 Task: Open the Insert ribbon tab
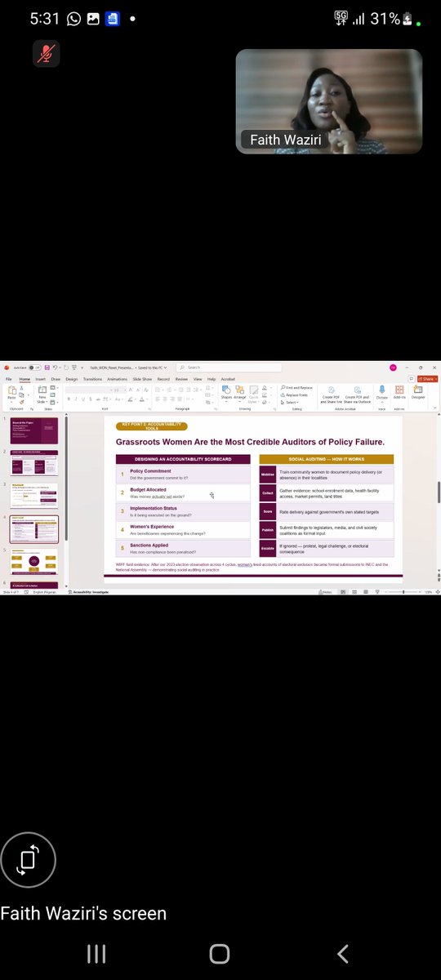(x=41, y=379)
